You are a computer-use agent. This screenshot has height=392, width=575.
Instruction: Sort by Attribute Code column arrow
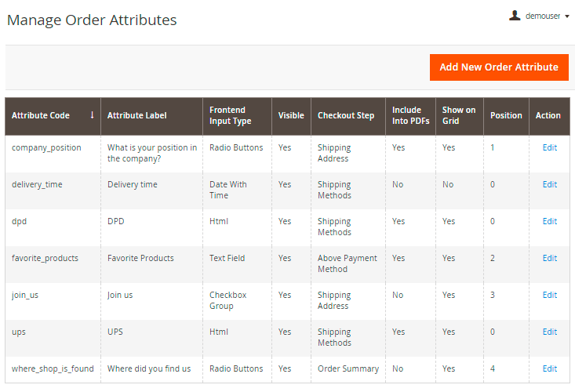click(x=92, y=115)
